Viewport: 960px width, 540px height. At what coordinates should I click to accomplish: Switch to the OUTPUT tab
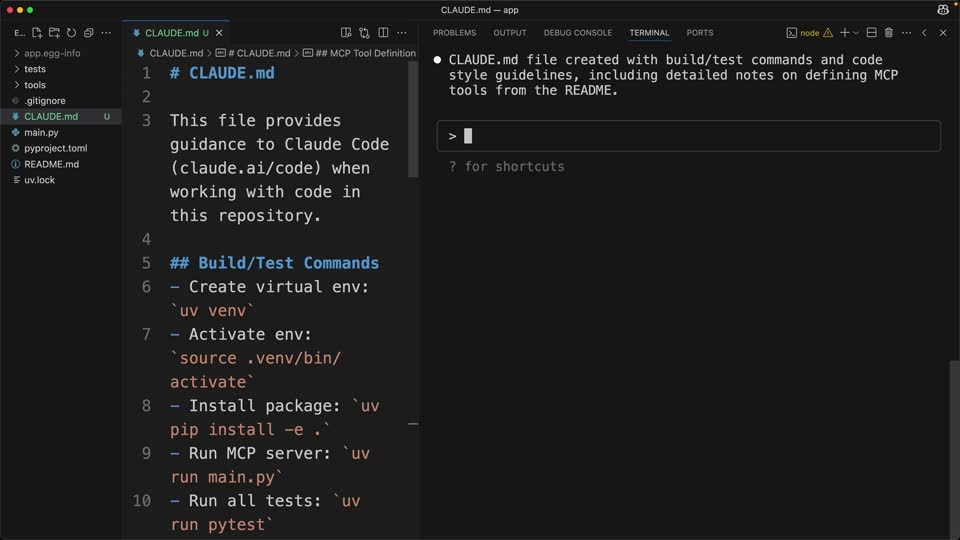point(510,33)
